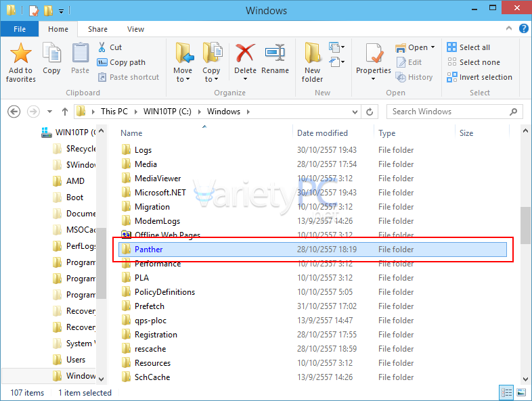Image resolution: width=532 pixels, height=401 pixels.
Task: Open the Move to menu
Action: pos(183,63)
